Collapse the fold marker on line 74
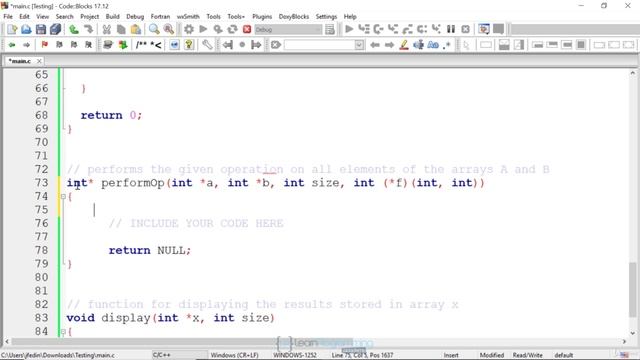The width and height of the screenshot is (640, 360). click(x=63, y=197)
